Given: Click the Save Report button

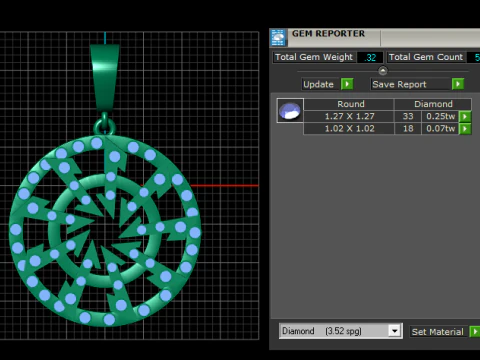Looking at the screenshot, I should pyautogui.click(x=411, y=84).
